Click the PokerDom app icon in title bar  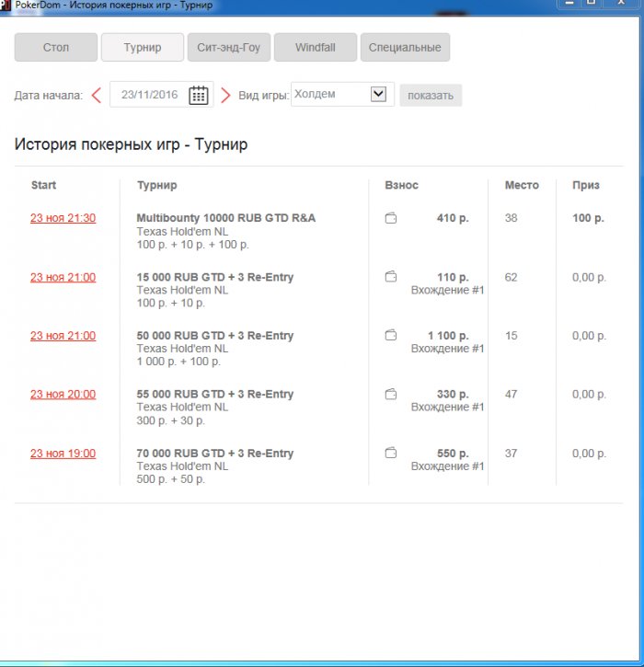tap(6, 6)
